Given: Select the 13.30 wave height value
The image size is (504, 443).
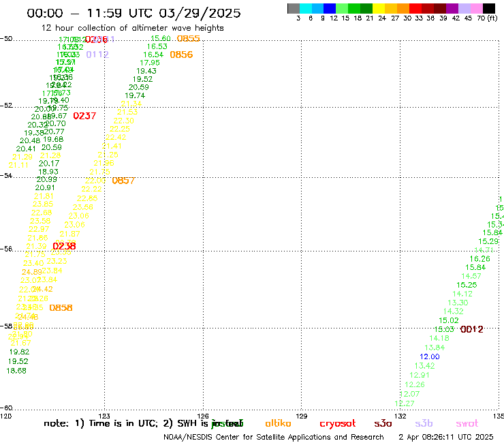Looking at the screenshot, I should (458, 303).
